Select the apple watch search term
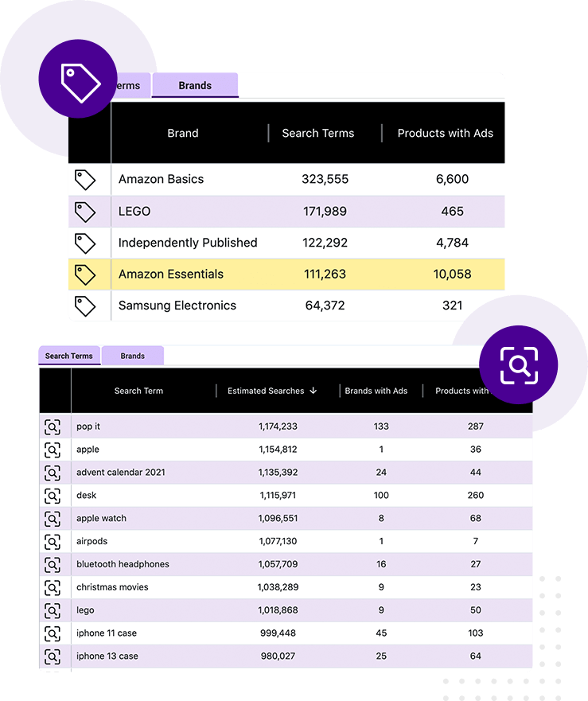Image resolution: width=588 pixels, height=701 pixels. [x=102, y=518]
